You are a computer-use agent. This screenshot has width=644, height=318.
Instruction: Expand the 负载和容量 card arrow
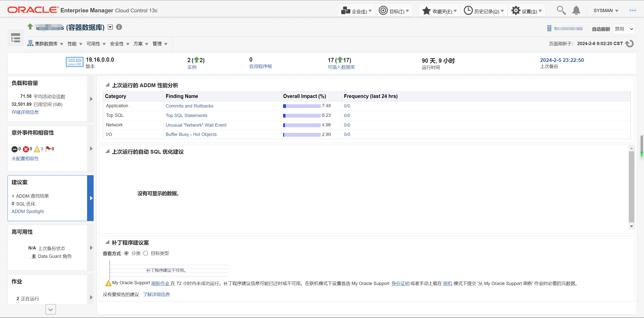point(91,99)
